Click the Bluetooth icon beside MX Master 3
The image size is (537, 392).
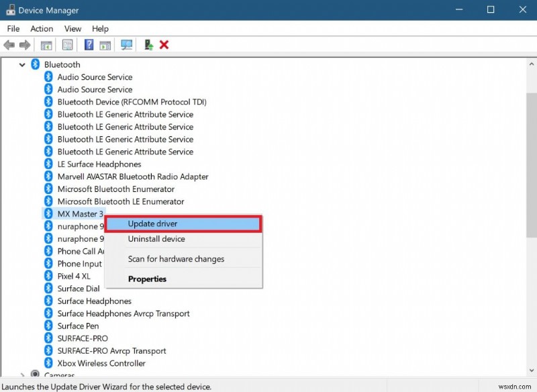(x=48, y=213)
